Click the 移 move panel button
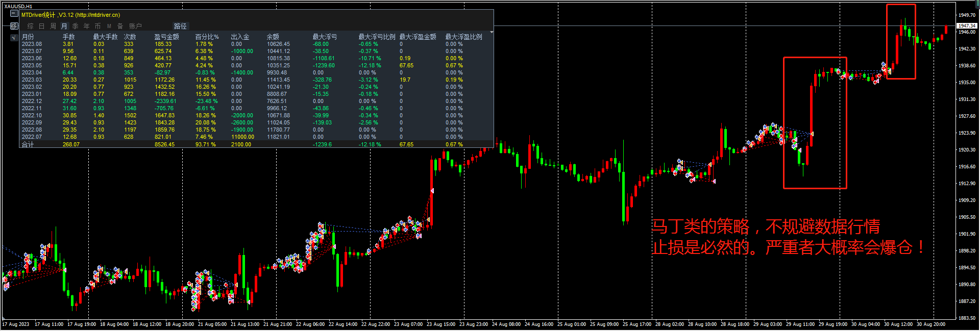This screenshot has width=980, height=331. (x=14, y=26)
